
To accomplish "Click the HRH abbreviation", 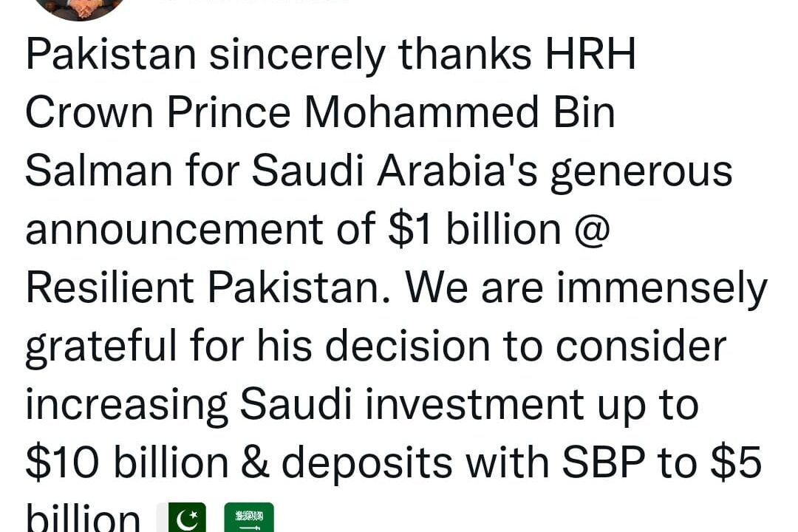I will click(590, 53).
